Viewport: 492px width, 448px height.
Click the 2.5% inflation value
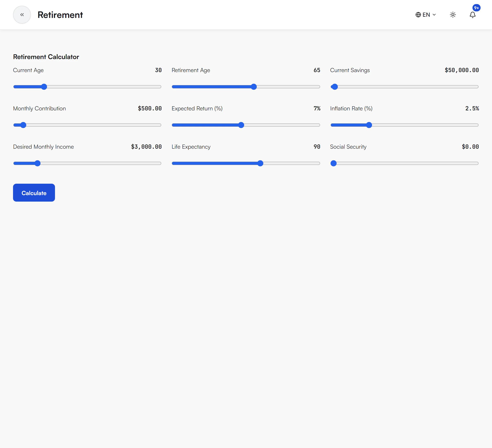[x=472, y=109]
